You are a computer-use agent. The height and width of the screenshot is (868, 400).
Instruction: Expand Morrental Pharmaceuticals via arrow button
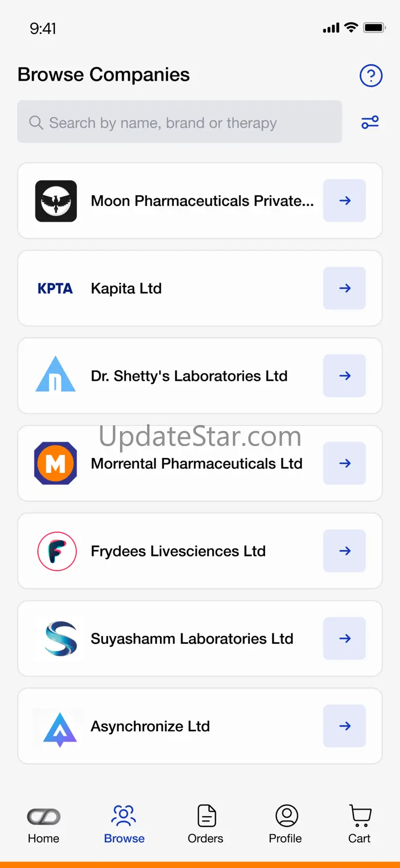[x=345, y=464]
